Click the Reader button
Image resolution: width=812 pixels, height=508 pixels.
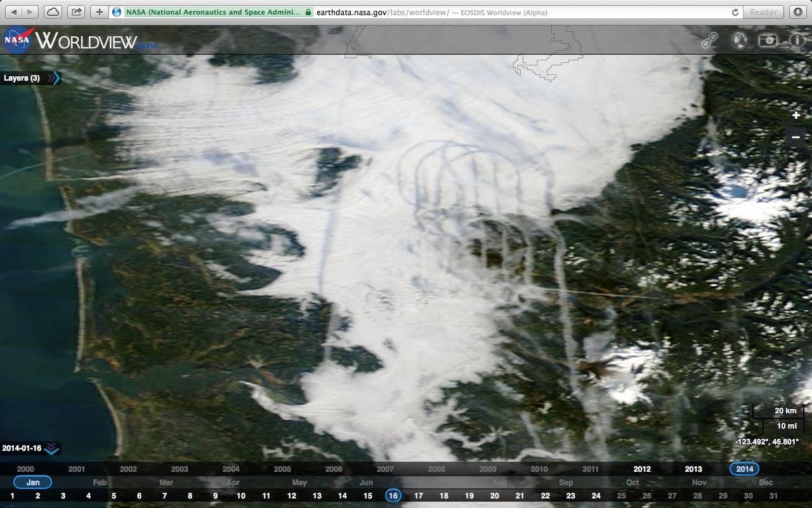[763, 12]
